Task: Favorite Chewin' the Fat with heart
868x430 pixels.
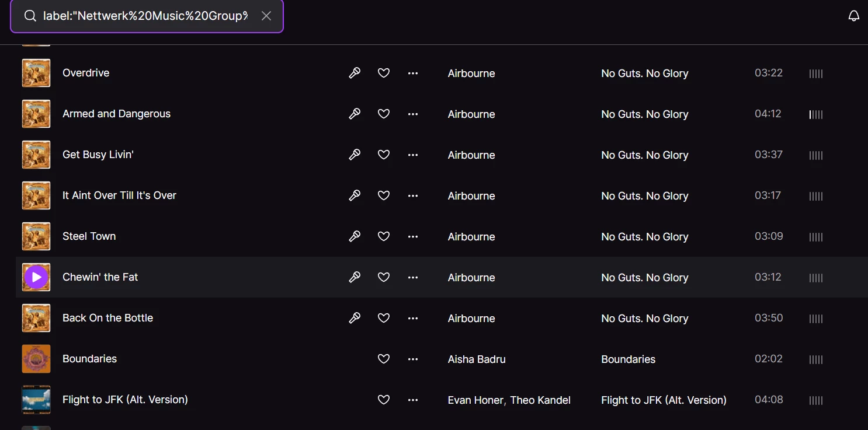Action: 384,277
